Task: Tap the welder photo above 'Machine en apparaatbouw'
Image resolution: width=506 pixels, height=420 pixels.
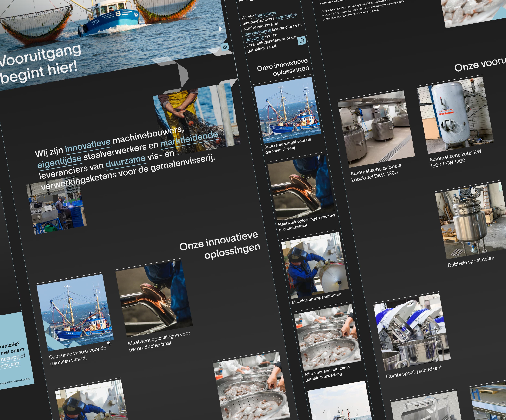Action: click(x=315, y=265)
